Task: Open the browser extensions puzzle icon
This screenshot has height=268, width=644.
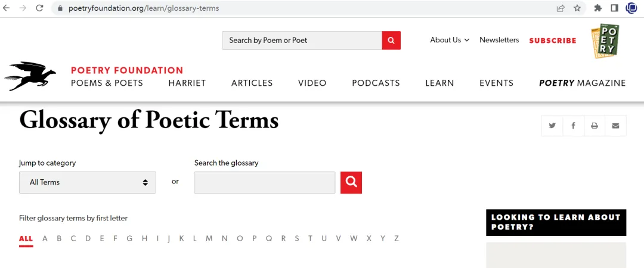Action: 598,8
